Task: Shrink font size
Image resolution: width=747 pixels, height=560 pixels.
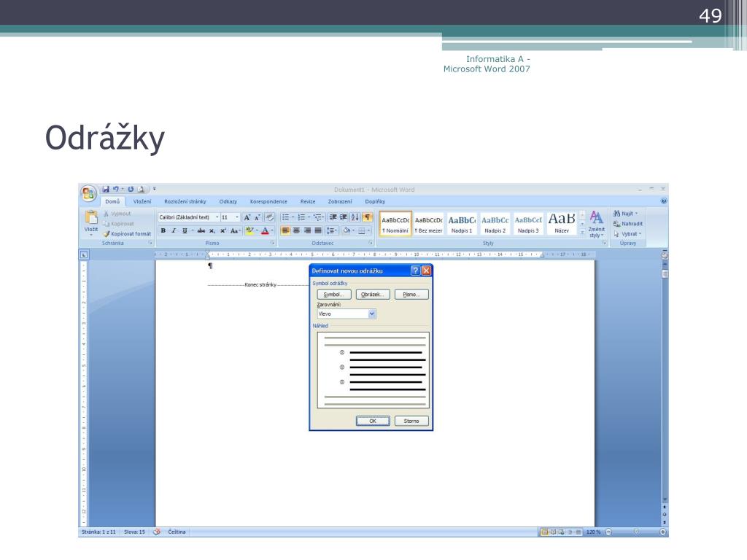Action: 258,217
